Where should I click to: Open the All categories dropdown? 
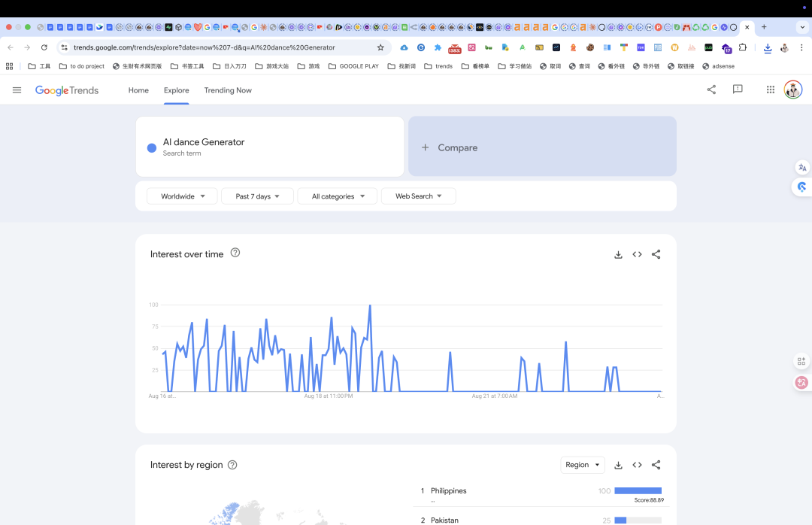[x=337, y=196]
